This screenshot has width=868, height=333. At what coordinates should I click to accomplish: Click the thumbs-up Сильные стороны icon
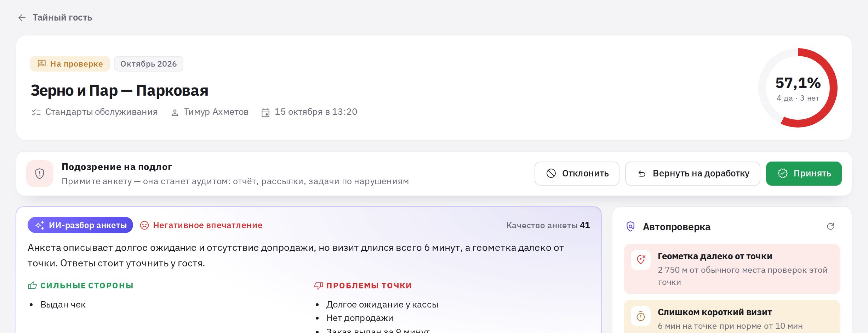[x=33, y=285]
